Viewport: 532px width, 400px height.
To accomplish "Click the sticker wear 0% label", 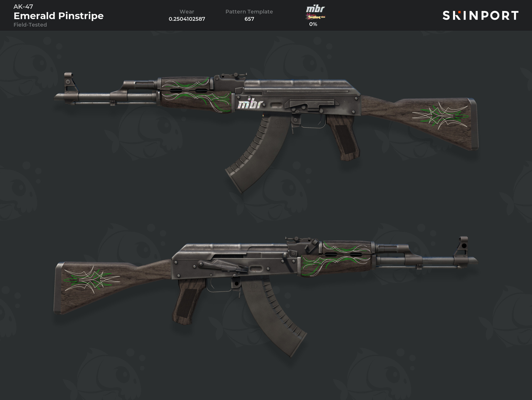I will (313, 24).
